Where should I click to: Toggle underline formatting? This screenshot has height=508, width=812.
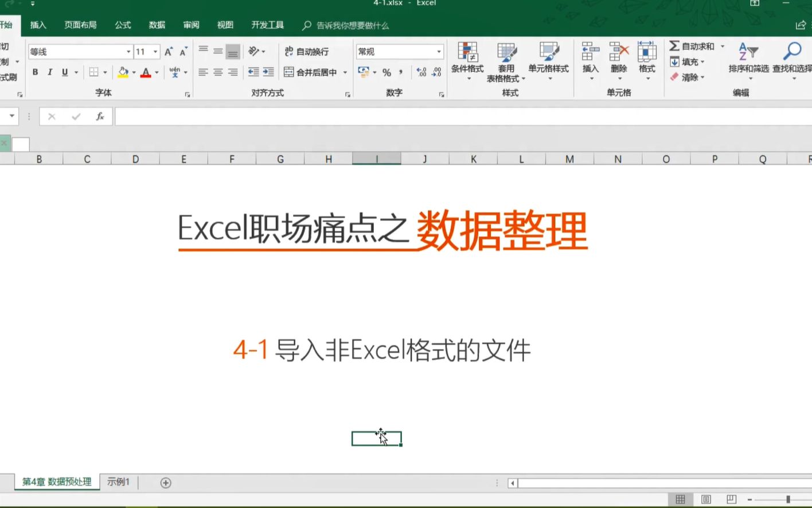[x=65, y=72]
